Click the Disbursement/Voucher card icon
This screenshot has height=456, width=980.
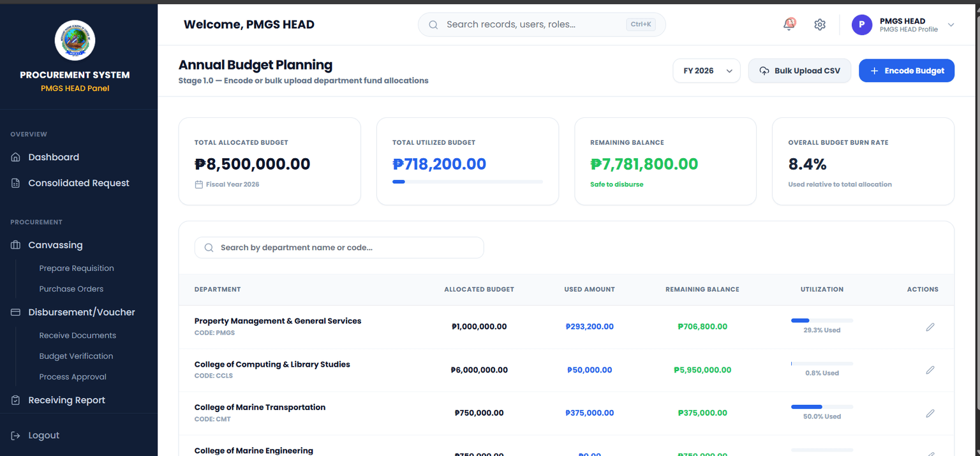point(16,313)
